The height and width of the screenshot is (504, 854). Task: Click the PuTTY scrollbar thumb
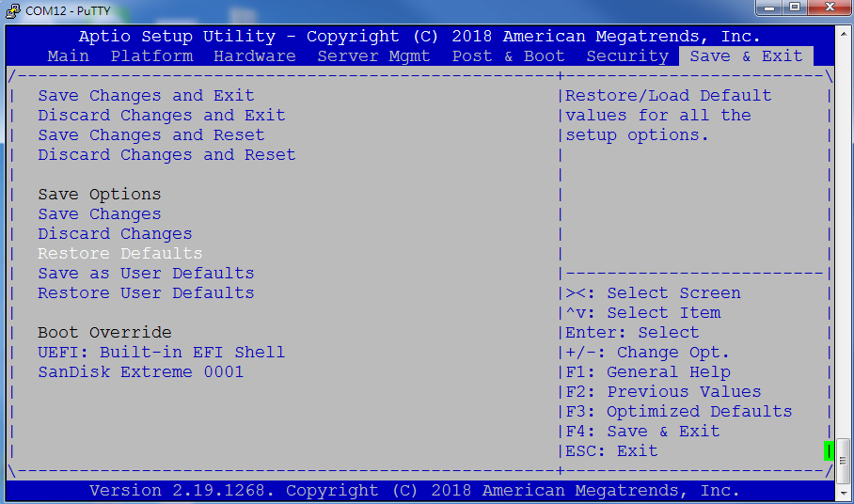843,461
